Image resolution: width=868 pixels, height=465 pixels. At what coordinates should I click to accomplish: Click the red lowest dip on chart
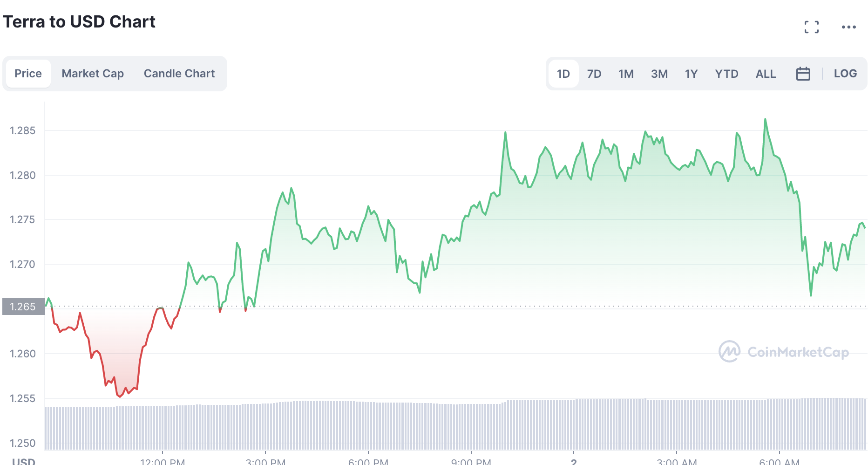(120, 397)
